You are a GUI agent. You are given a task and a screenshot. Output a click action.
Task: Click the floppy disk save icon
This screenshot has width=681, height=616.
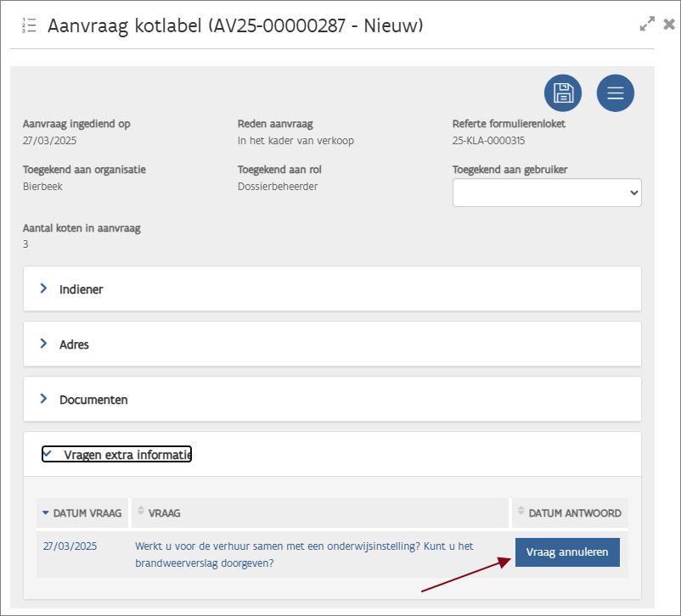click(x=562, y=93)
